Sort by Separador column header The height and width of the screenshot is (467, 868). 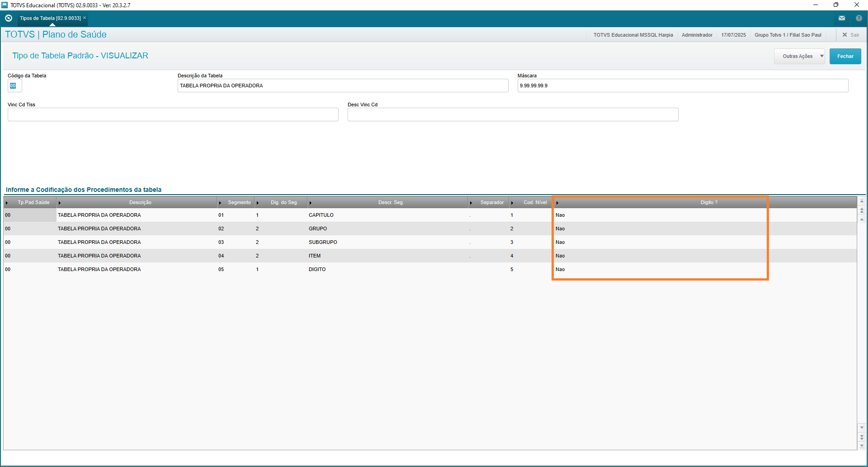click(489, 202)
